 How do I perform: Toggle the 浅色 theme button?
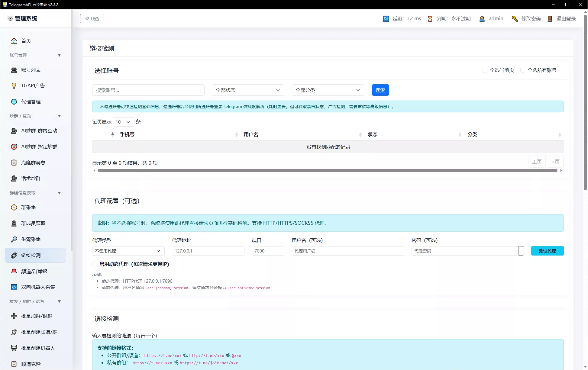pyautogui.click(x=92, y=19)
